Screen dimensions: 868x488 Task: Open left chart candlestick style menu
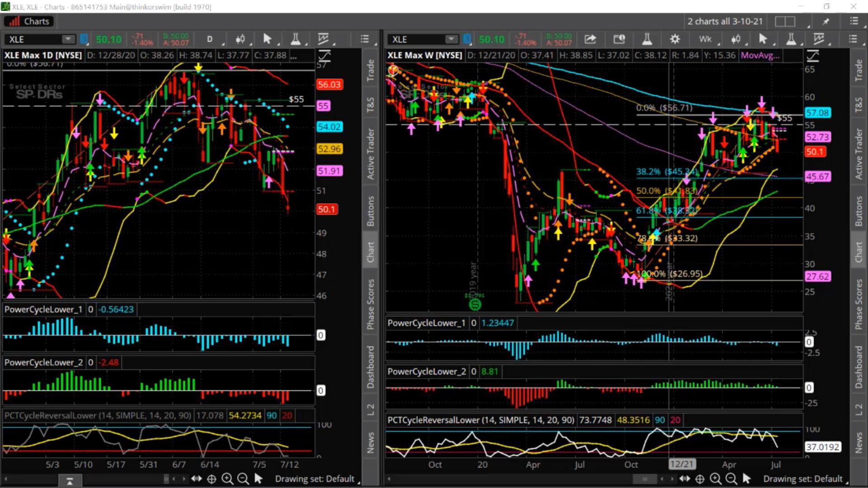click(241, 39)
